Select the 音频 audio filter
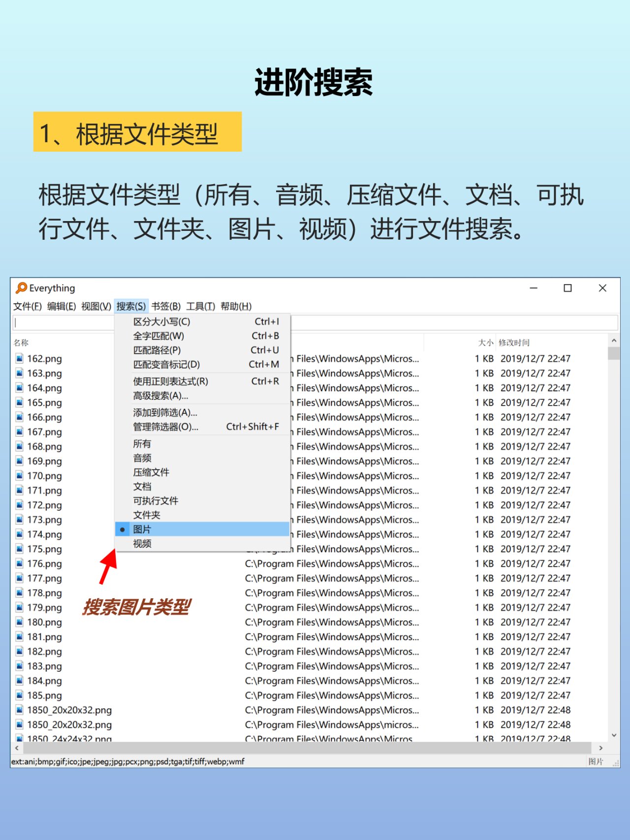630x840 pixels. click(x=202, y=458)
